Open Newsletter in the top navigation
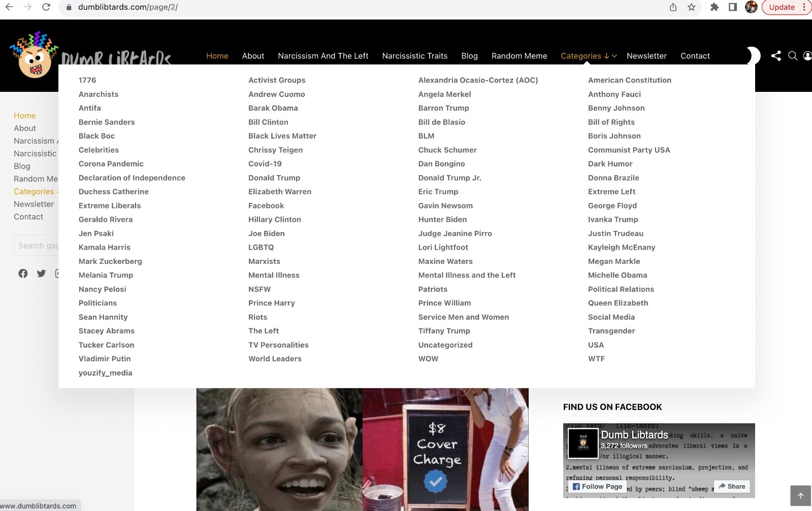 point(646,56)
